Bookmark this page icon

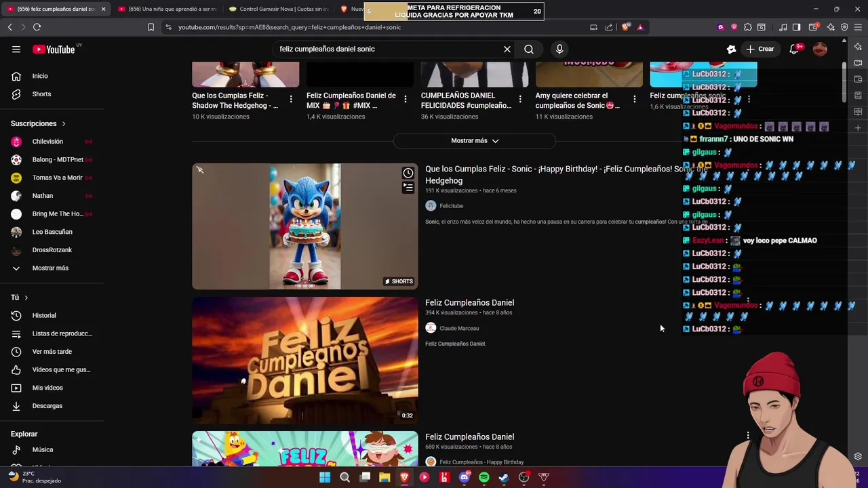pyautogui.click(x=151, y=27)
